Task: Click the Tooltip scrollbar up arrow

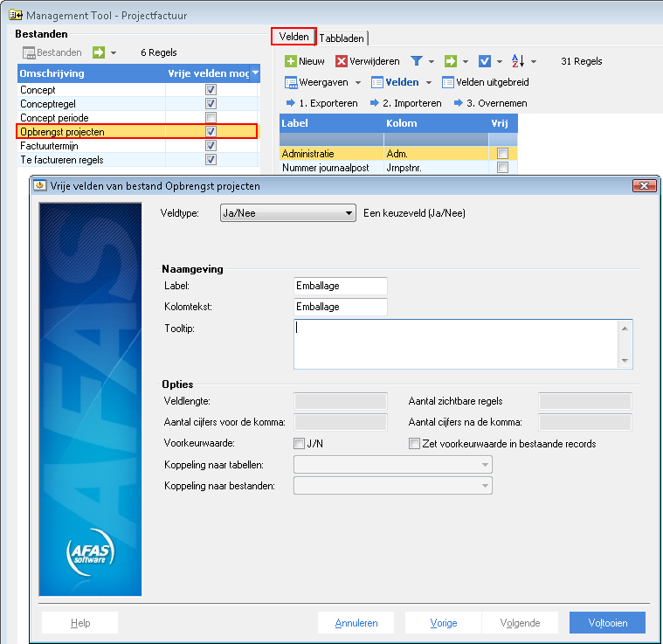Action: click(625, 329)
